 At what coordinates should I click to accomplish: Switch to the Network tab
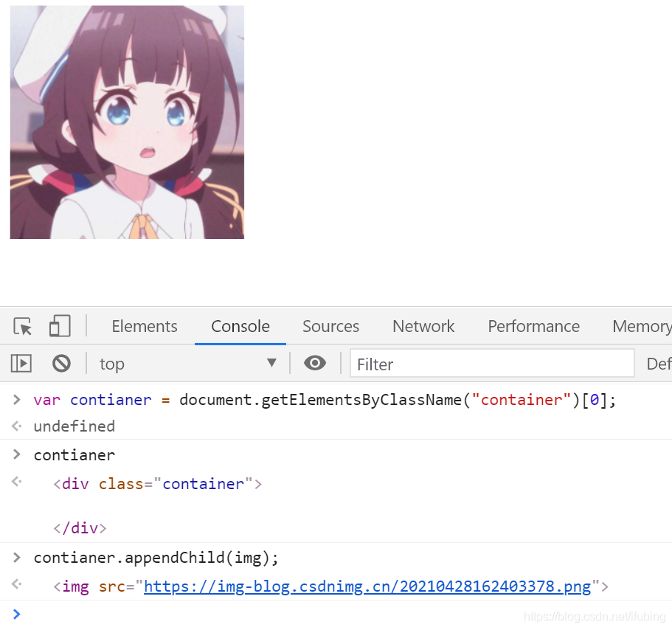[x=423, y=327]
